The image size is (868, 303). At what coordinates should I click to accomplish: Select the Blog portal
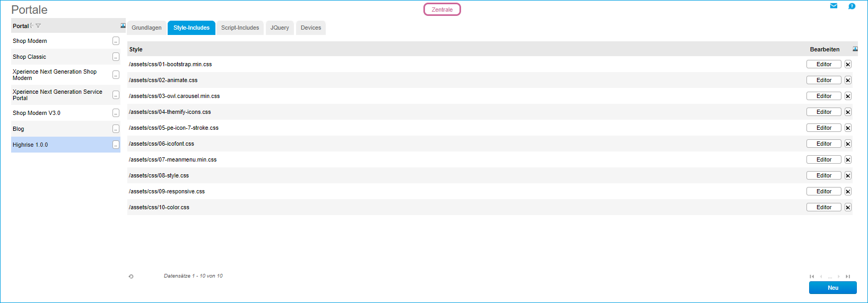point(66,129)
